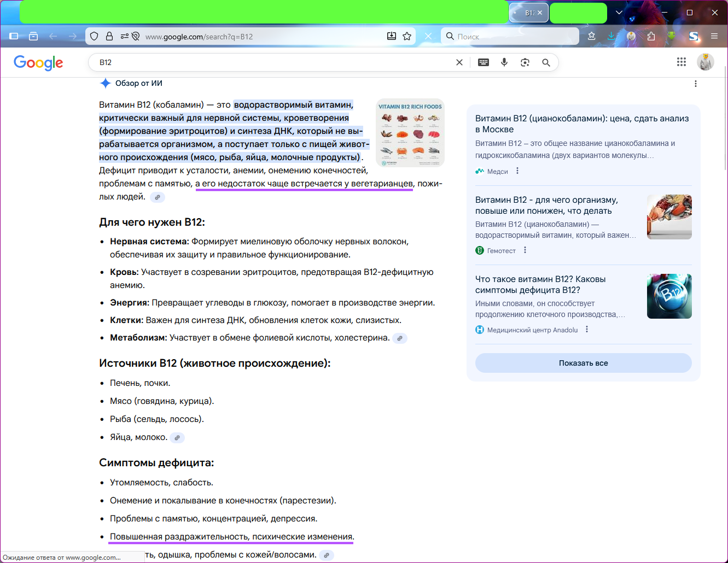Focus the browser 'Поиск' search field

510,37
